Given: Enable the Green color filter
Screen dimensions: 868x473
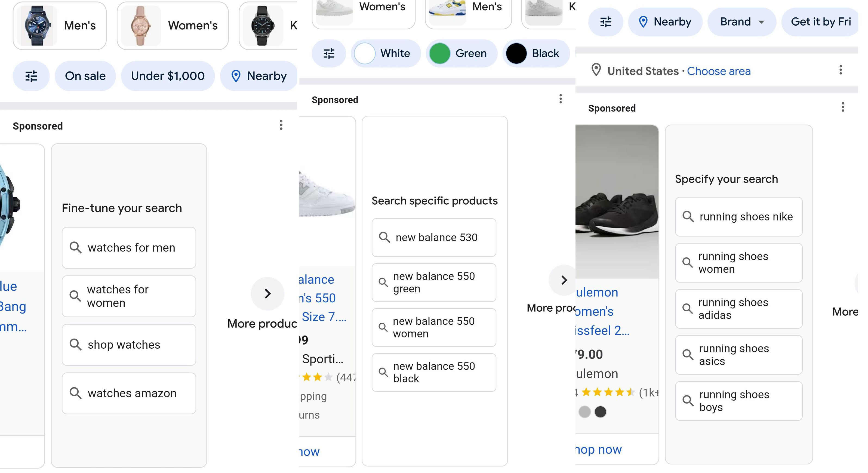Looking at the screenshot, I should tap(462, 53).
